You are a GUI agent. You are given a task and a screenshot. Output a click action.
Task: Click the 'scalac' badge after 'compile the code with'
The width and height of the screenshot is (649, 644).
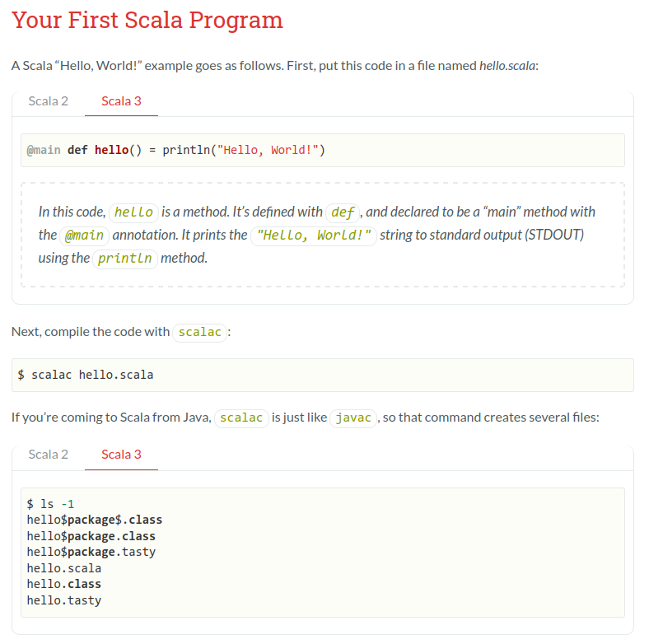pyautogui.click(x=199, y=333)
